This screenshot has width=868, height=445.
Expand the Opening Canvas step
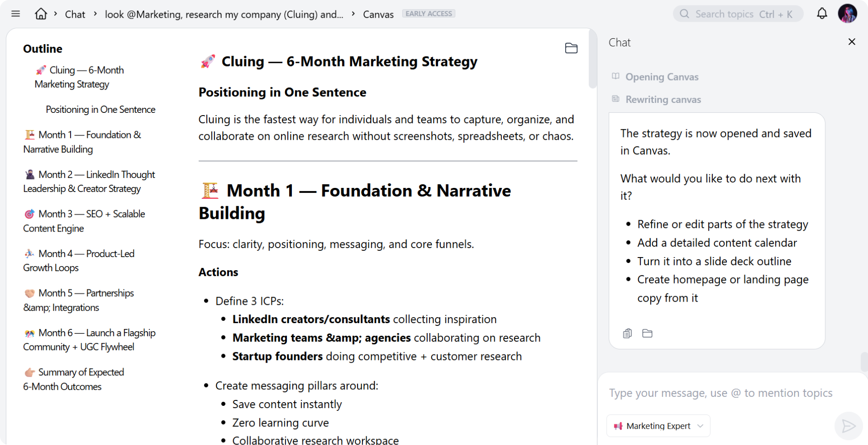[x=661, y=77]
